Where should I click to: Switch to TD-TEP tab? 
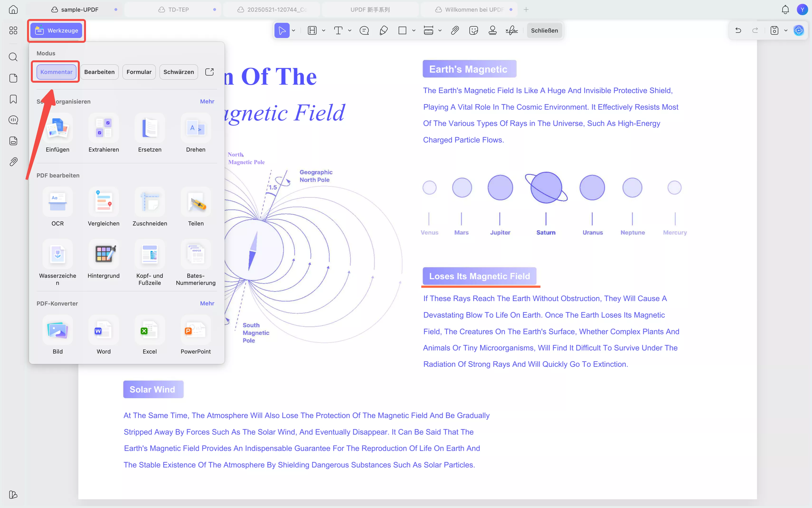[x=178, y=10]
